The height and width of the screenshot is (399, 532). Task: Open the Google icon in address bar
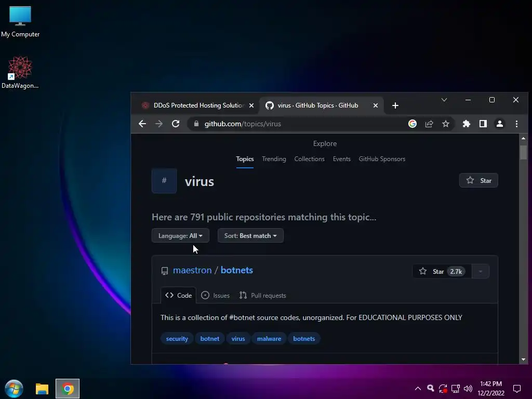(412, 124)
